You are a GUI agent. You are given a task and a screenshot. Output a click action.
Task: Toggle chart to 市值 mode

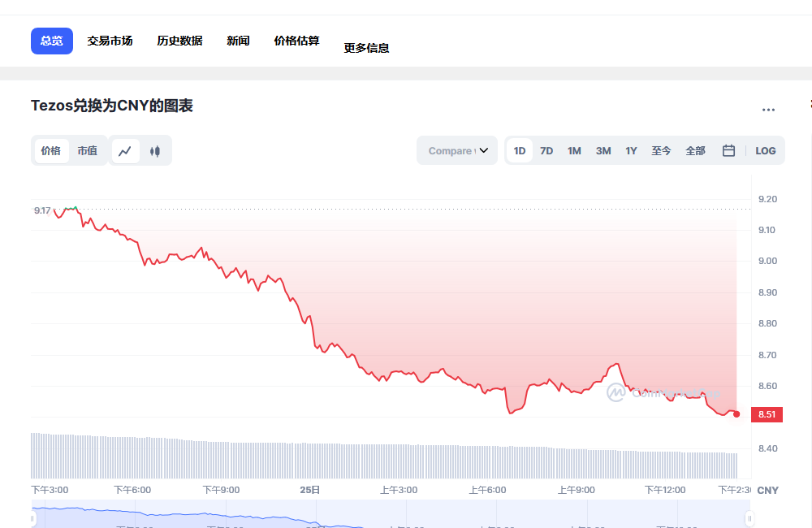coord(88,151)
